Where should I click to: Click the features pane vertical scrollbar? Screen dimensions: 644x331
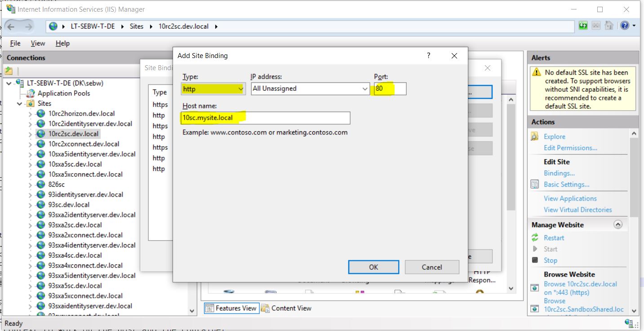coord(511,157)
